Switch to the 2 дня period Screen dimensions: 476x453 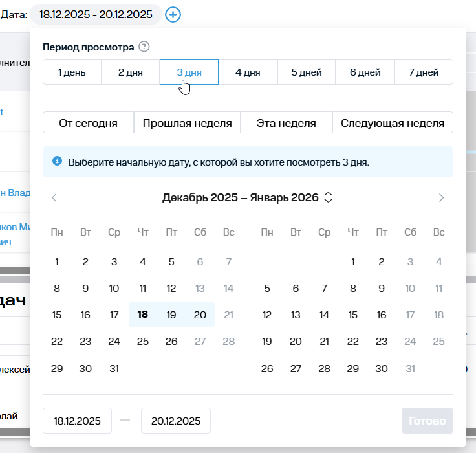pyautogui.click(x=131, y=72)
